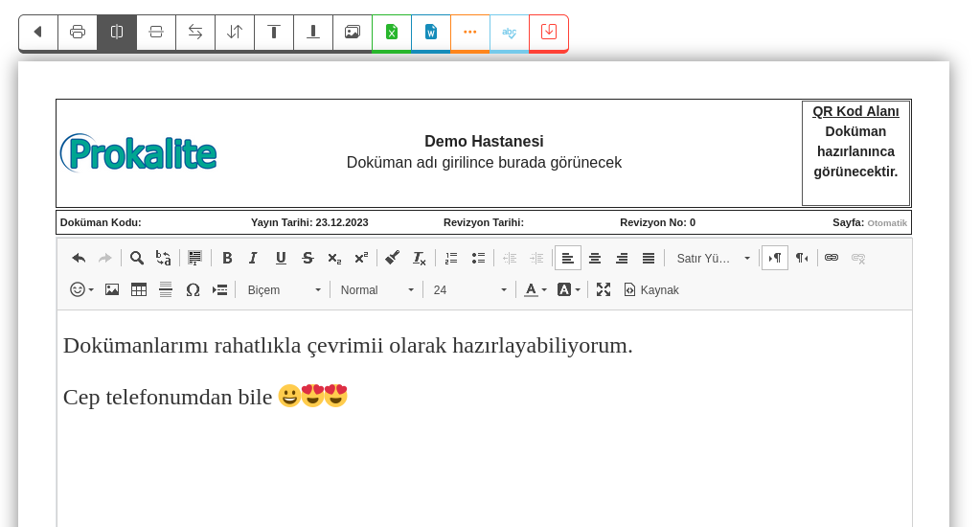Click the decrease indent icon
Image resolution: width=980 pixels, height=527 pixels.
[510, 258]
